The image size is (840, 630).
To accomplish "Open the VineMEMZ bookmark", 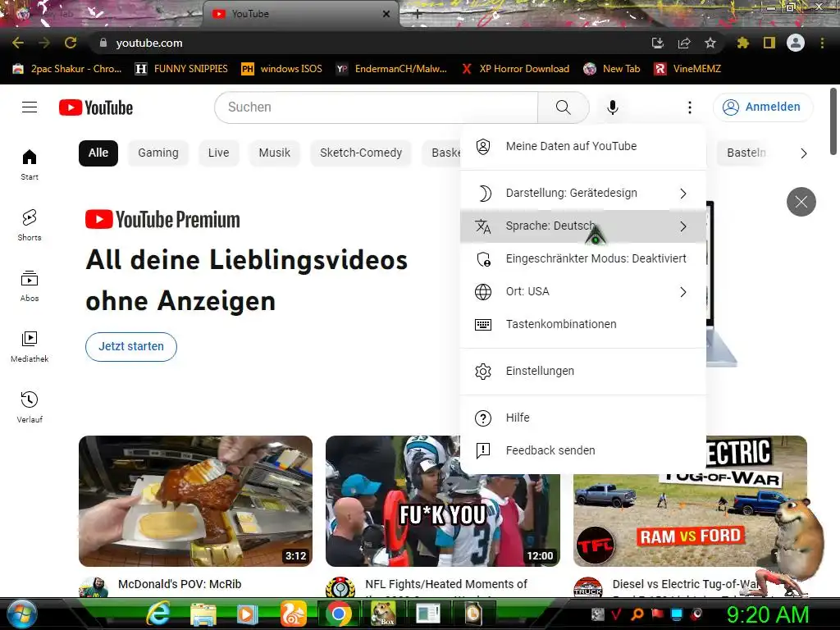I will (688, 69).
